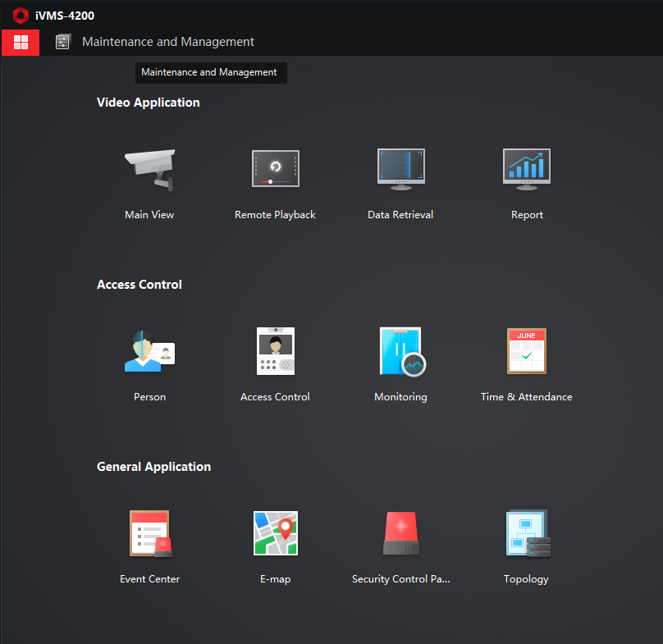This screenshot has width=663, height=644.
Task: Click the Remote Playback label
Action: coord(275,215)
